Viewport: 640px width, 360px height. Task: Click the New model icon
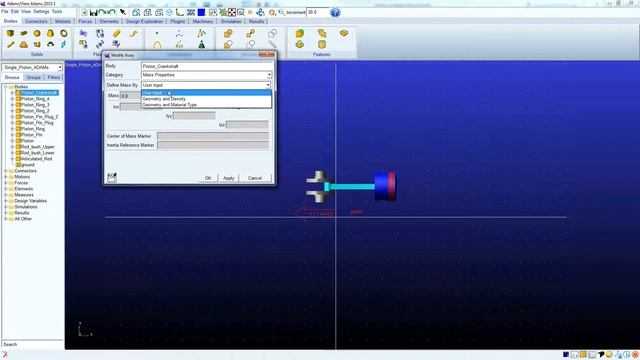click(x=84, y=13)
